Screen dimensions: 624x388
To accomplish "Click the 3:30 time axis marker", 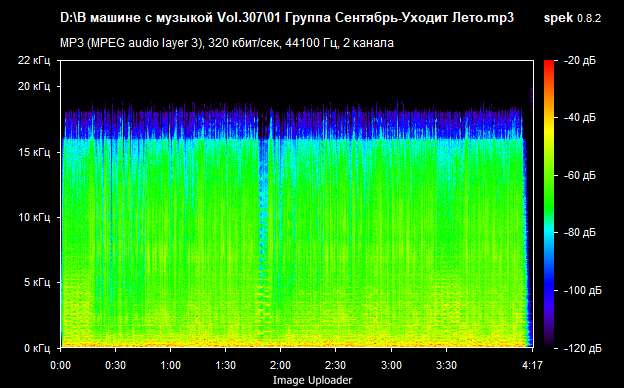I will 446,365.
